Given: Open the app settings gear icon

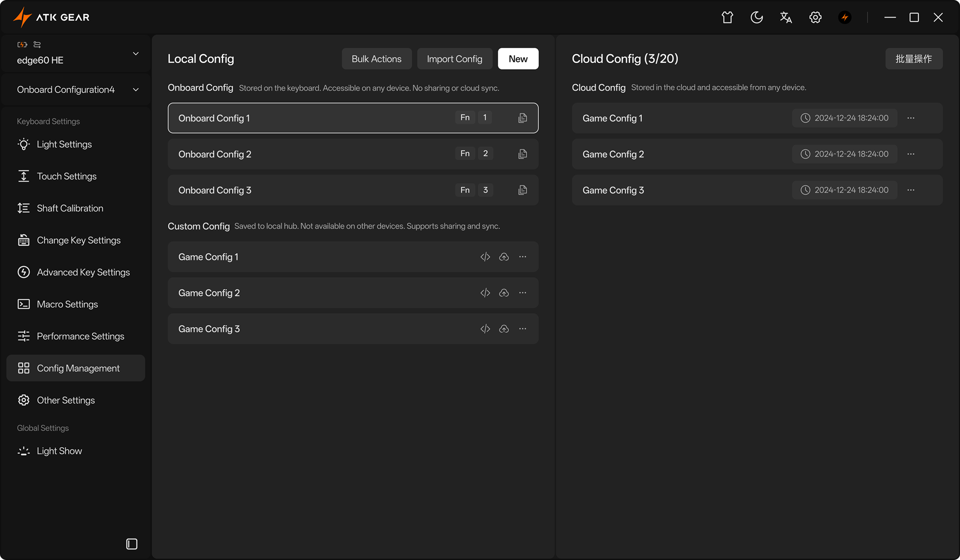Looking at the screenshot, I should (x=816, y=18).
